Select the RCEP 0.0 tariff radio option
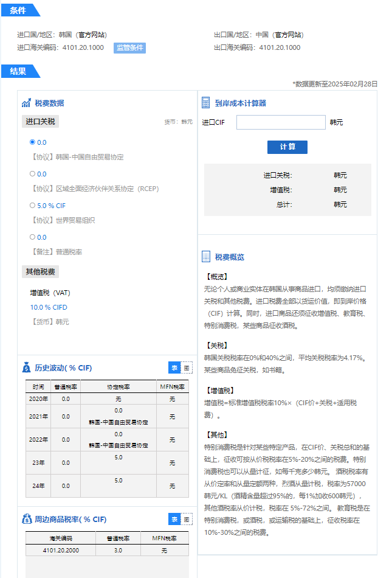 [33, 174]
